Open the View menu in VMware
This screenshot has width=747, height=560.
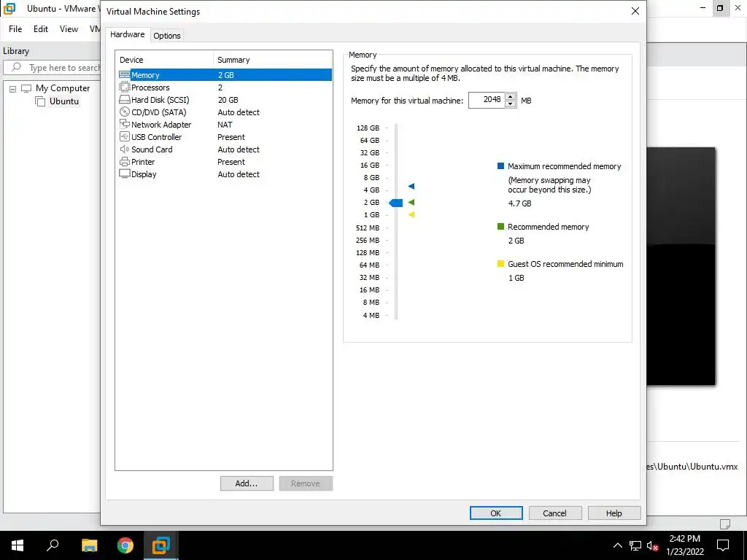point(69,29)
